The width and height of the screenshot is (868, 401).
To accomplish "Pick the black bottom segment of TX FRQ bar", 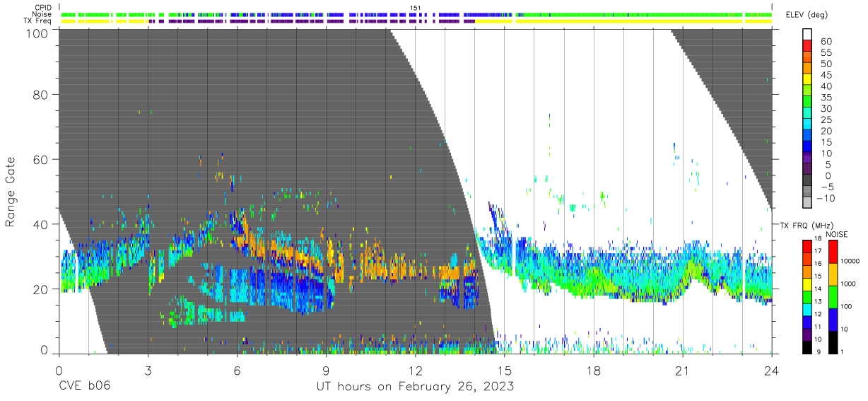I will [806, 346].
